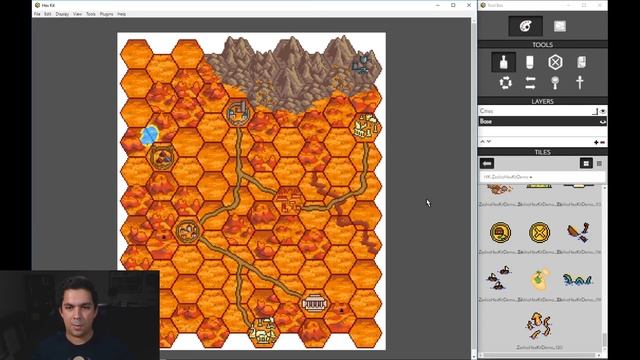640x360 pixels.
Task: Pick the three black birds tile
Action: pos(499,279)
